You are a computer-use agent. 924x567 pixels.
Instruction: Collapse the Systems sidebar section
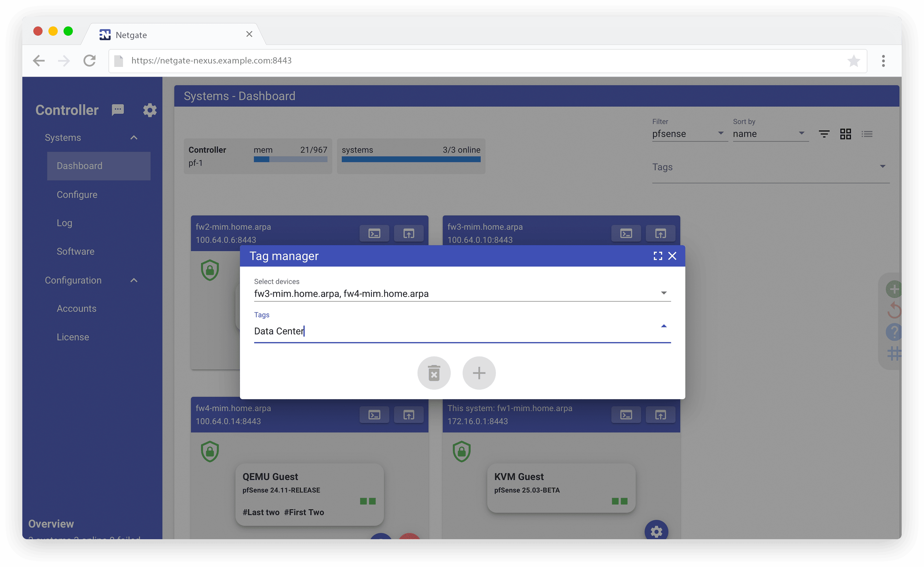134,138
